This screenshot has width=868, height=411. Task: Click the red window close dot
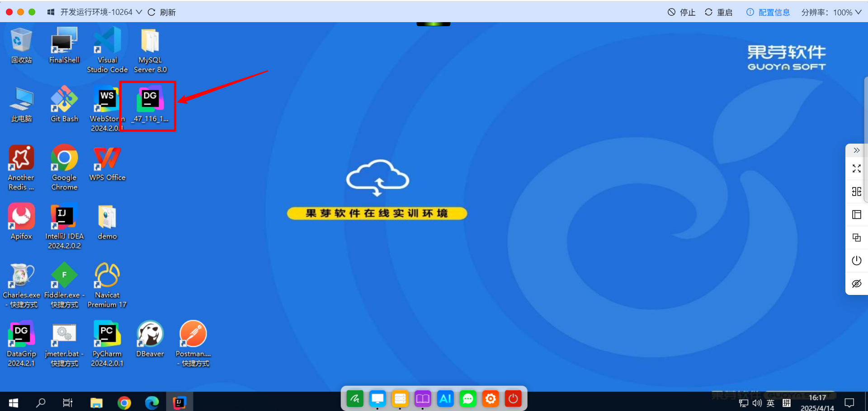pos(9,12)
